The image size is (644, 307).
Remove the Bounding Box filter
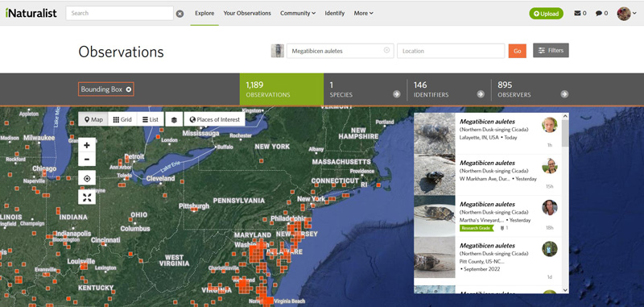point(129,89)
